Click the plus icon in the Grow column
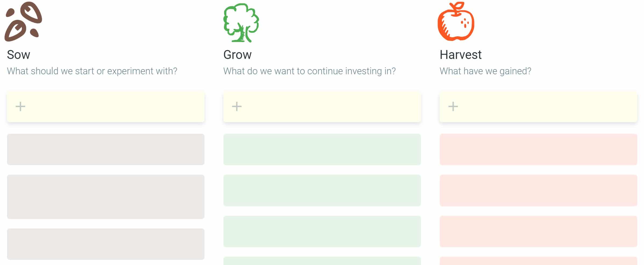The image size is (644, 265). tap(237, 107)
